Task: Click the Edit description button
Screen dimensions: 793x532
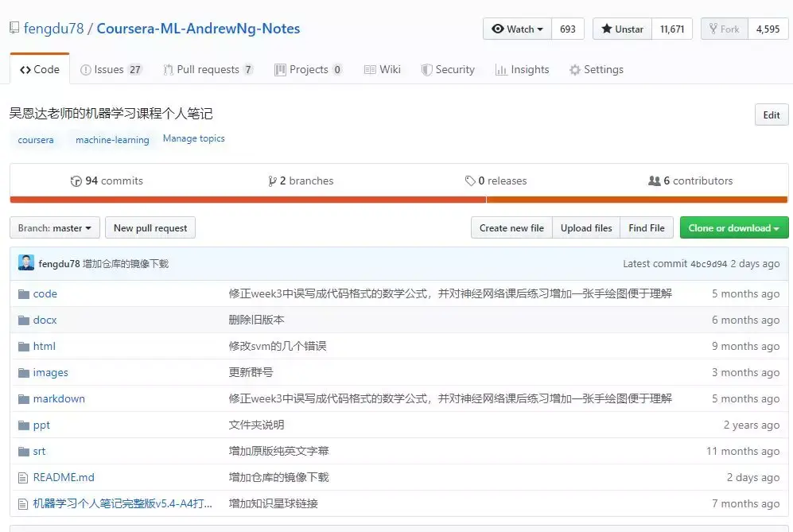Action: pyautogui.click(x=772, y=115)
